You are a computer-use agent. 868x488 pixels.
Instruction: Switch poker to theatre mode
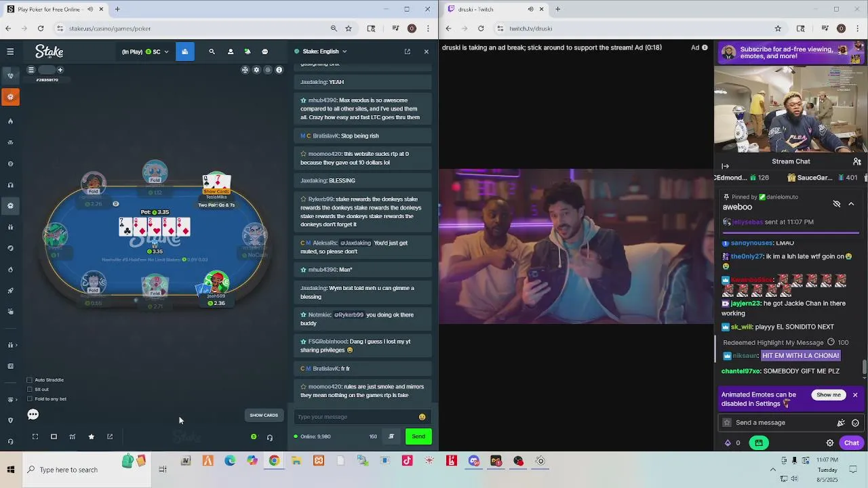[x=54, y=436]
